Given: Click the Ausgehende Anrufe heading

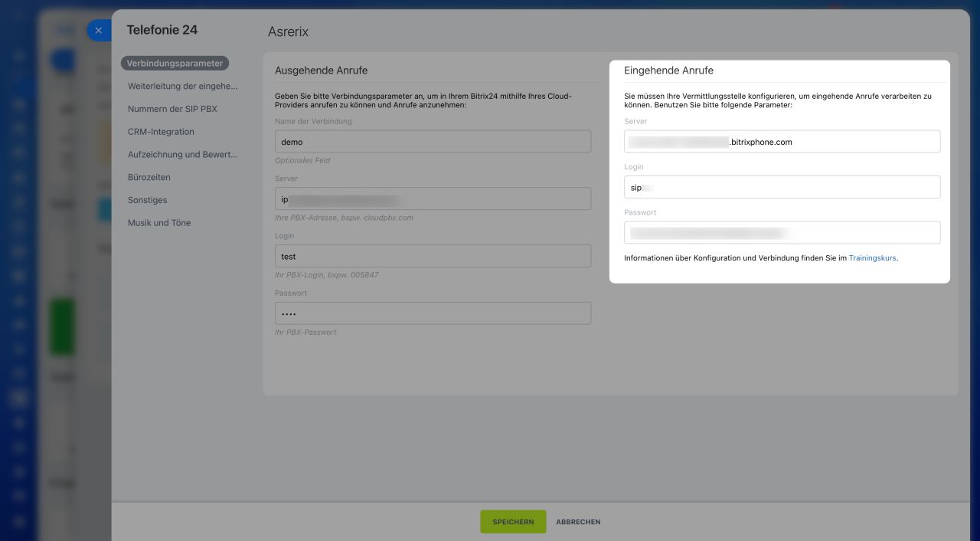Looking at the screenshot, I should pyautogui.click(x=322, y=70).
